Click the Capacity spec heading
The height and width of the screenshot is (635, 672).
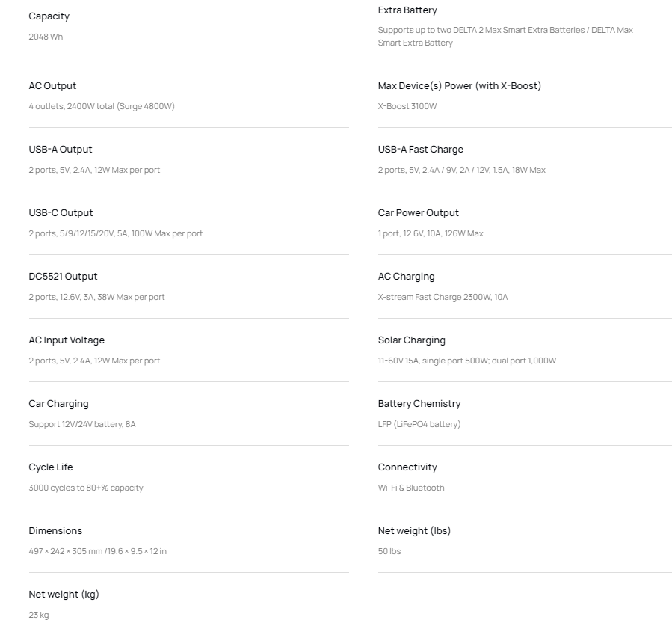click(49, 16)
